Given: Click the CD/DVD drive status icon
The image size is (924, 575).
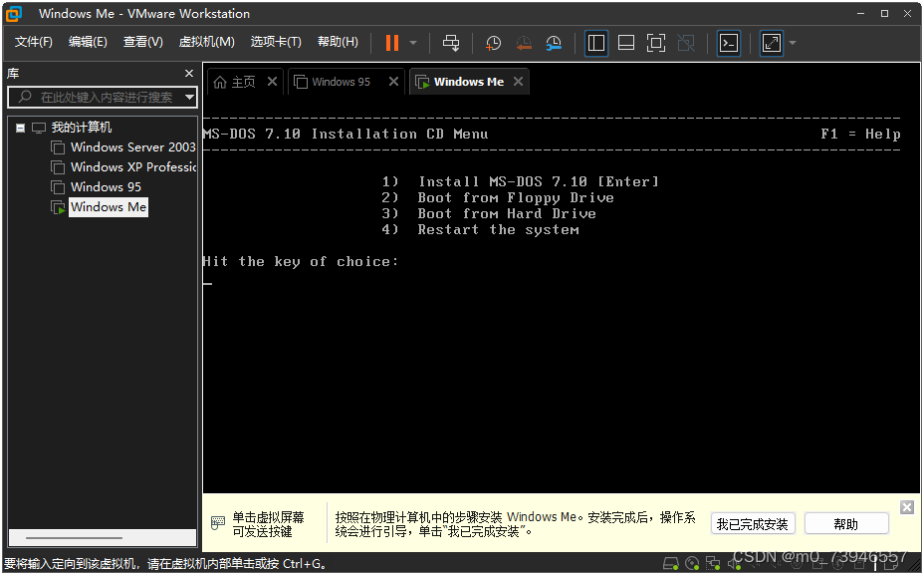Looking at the screenshot, I should pos(692,564).
